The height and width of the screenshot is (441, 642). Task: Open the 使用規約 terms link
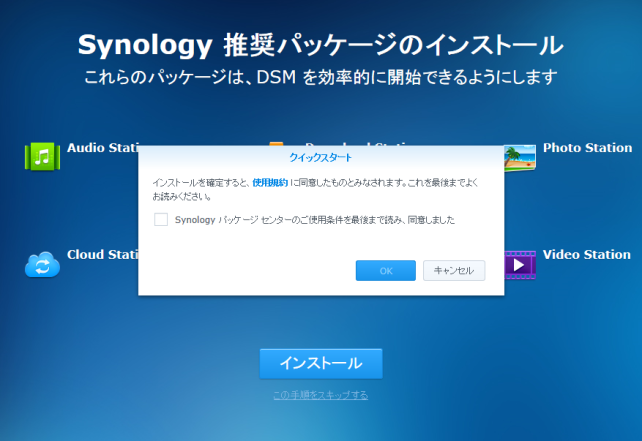[x=270, y=183]
